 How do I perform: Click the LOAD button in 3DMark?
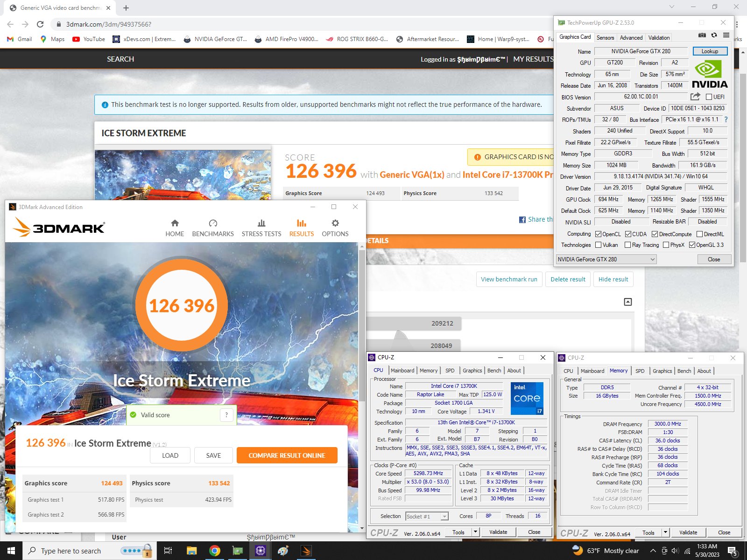[x=170, y=455]
